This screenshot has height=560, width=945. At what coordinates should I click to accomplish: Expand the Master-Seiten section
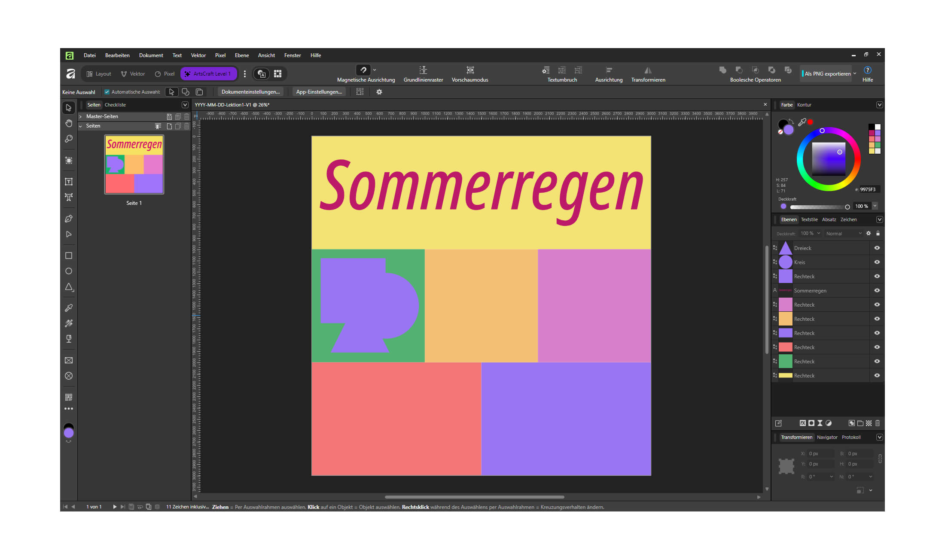pyautogui.click(x=80, y=116)
